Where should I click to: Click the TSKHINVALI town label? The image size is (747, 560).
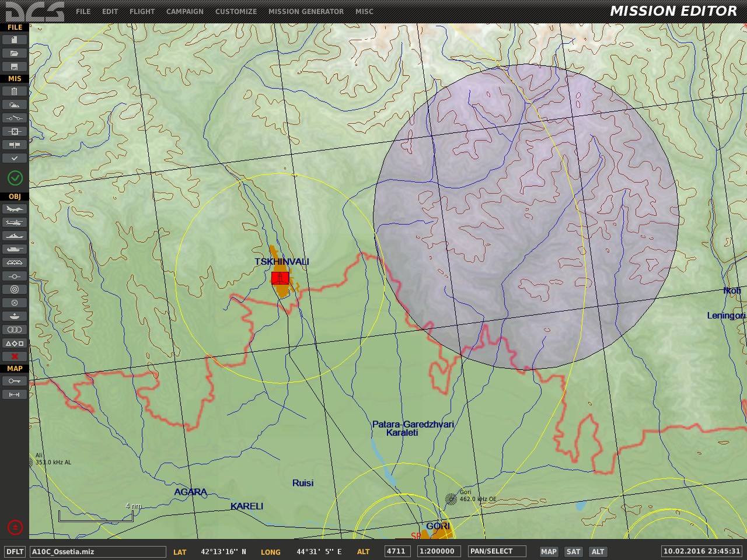tap(282, 262)
